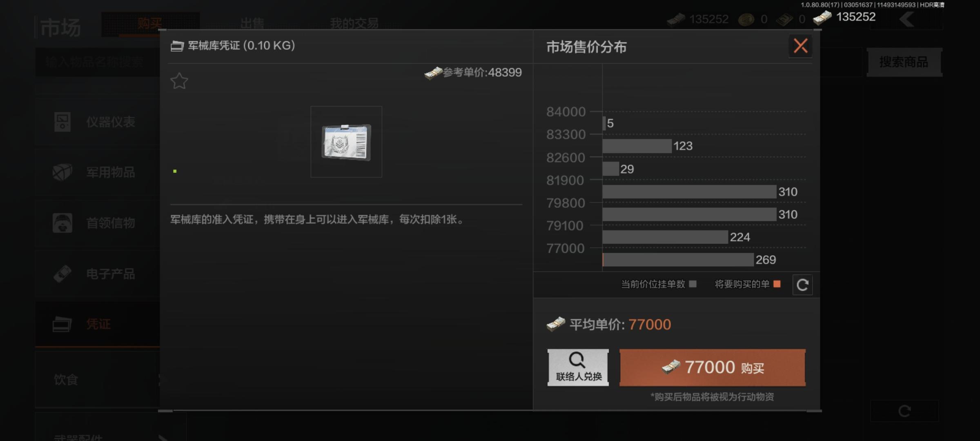Viewport: 980px width, 441px height.
Task: Switch to the 出售 tab
Action: [x=252, y=23]
